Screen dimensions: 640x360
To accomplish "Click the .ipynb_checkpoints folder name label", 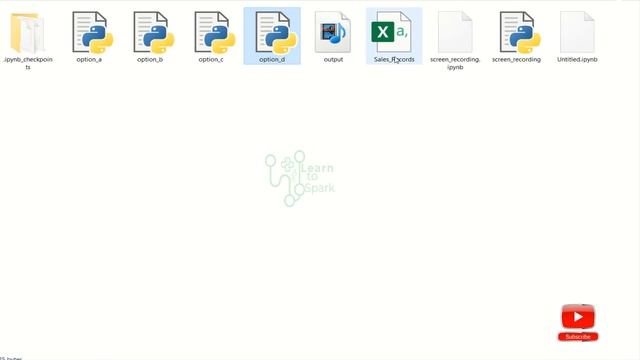I will tap(28, 63).
